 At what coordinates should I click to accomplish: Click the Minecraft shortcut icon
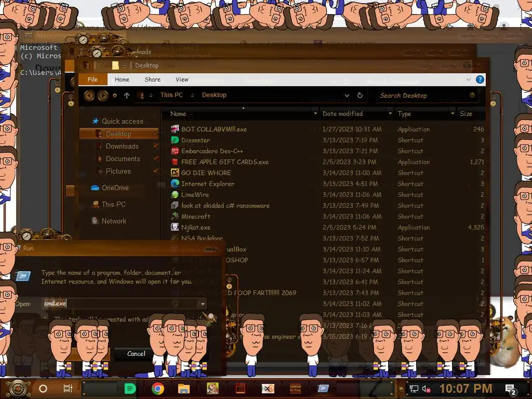tap(175, 216)
